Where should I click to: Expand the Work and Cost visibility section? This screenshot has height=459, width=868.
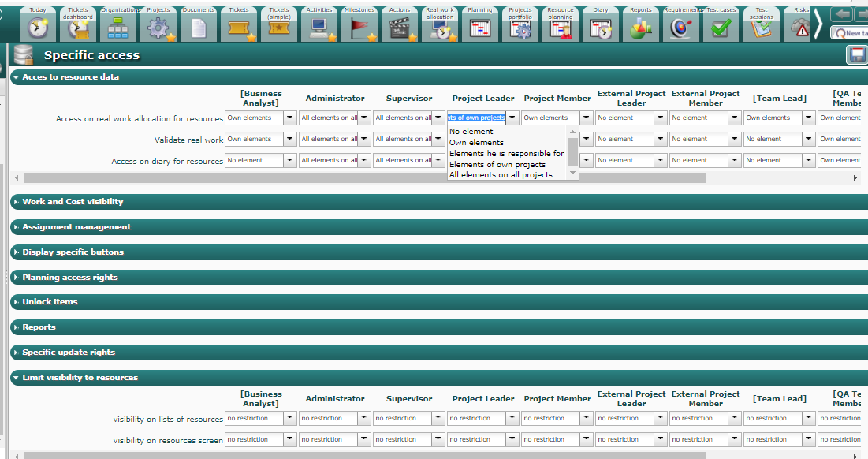coord(73,202)
